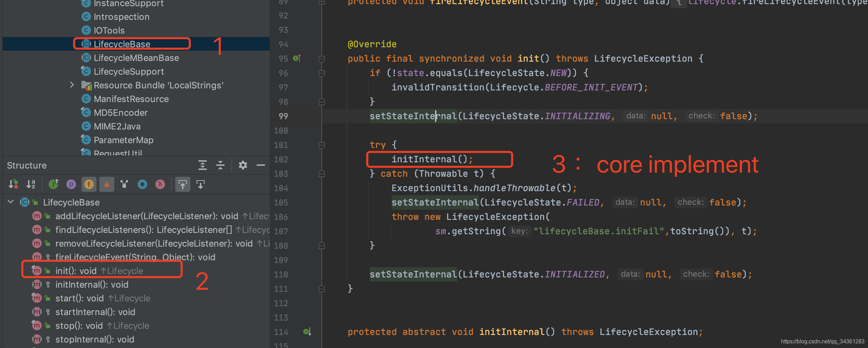Click class icon beside MD5Encoder
The image size is (868, 348).
point(86,112)
